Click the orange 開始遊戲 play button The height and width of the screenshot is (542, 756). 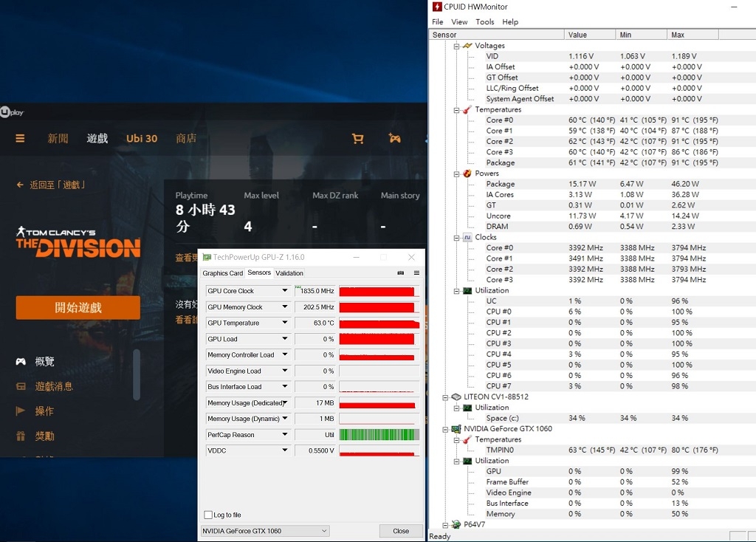78,308
